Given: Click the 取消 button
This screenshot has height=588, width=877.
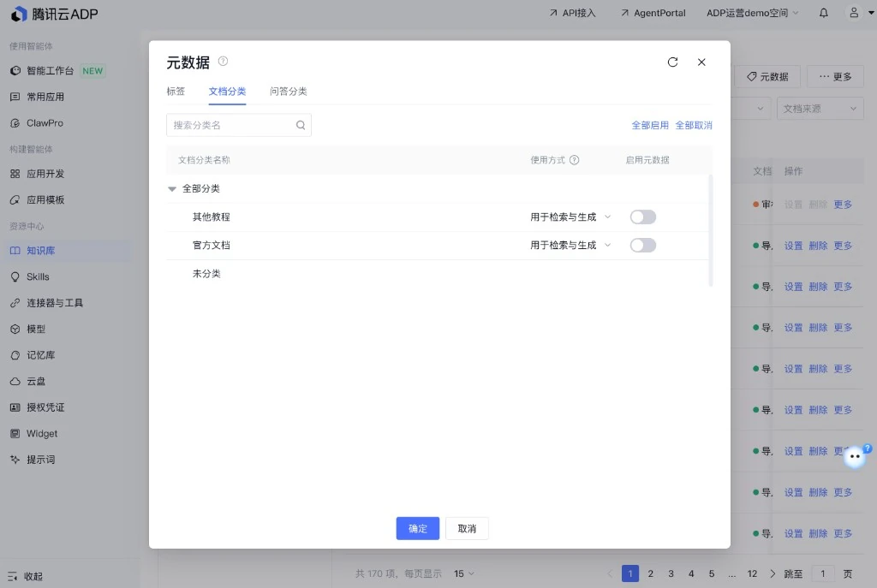Looking at the screenshot, I should click(467, 529).
